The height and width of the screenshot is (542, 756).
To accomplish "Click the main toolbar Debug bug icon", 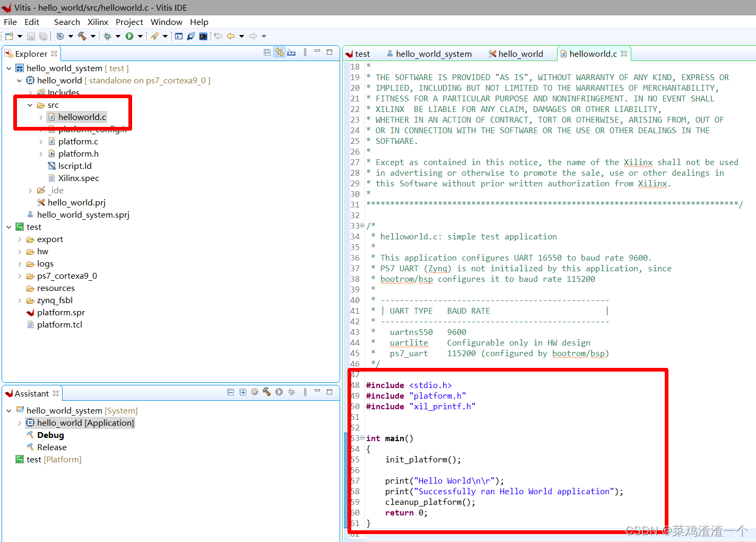I will point(107,36).
